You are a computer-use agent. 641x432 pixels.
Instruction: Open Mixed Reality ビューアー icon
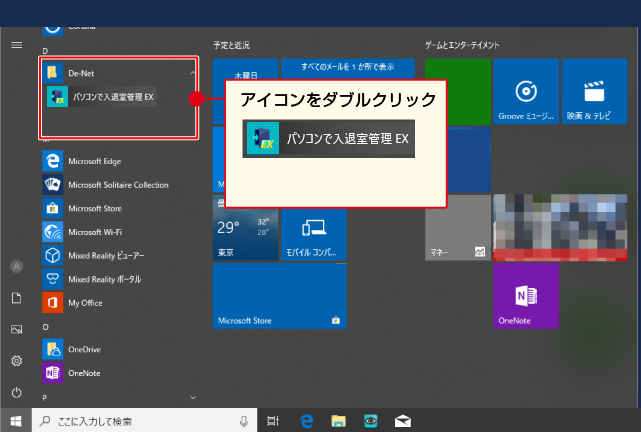point(53,255)
